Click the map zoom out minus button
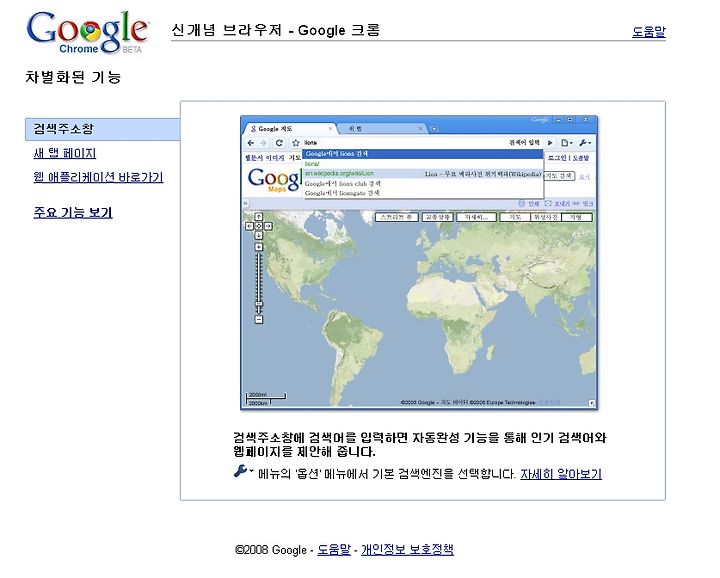 [259, 319]
